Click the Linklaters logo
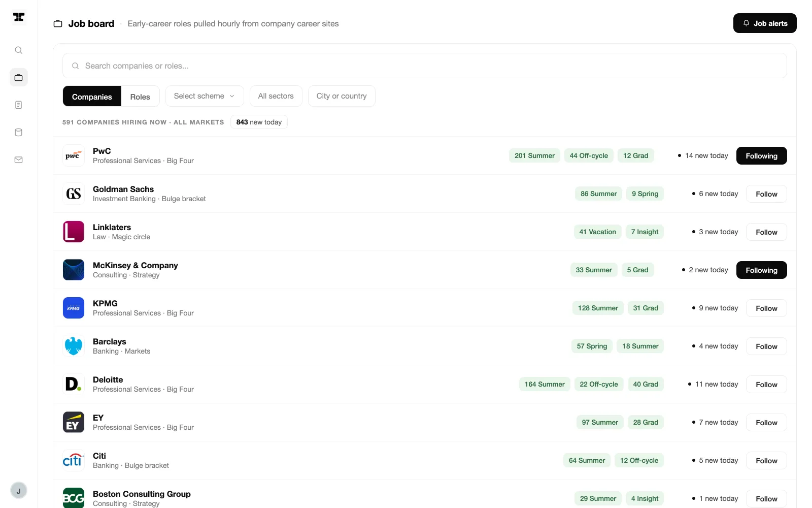 point(74,232)
